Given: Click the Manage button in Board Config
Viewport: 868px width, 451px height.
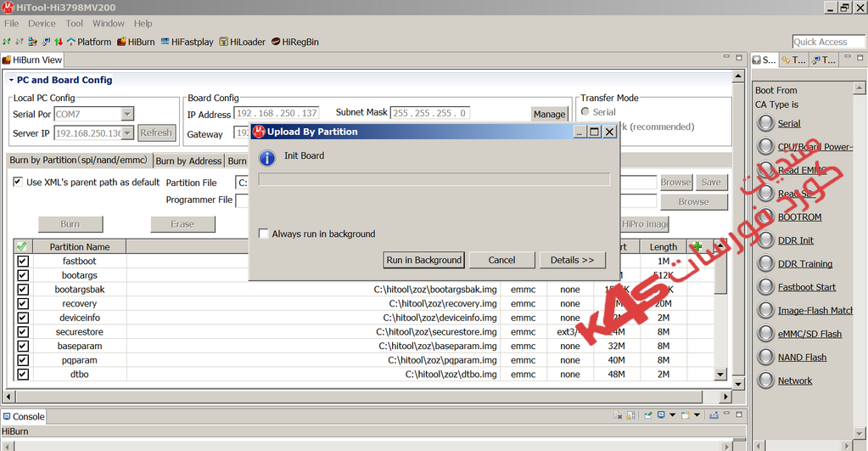Looking at the screenshot, I should coord(549,114).
